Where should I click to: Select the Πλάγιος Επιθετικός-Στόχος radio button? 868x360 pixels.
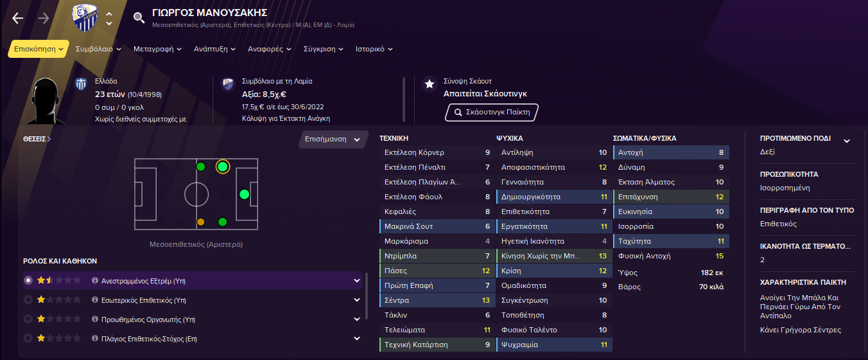(x=28, y=338)
